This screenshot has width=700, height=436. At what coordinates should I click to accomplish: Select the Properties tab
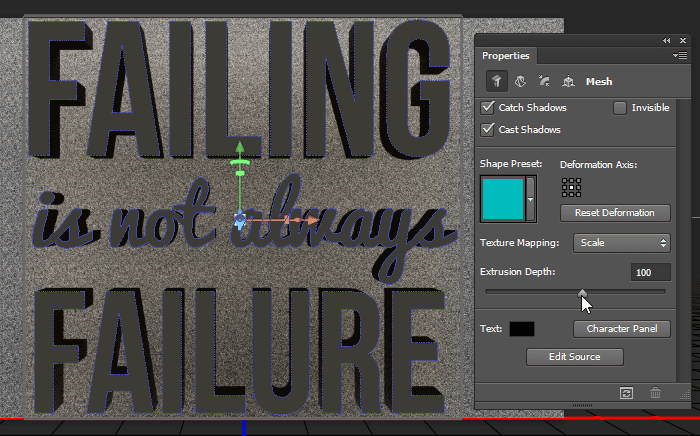pyautogui.click(x=505, y=56)
